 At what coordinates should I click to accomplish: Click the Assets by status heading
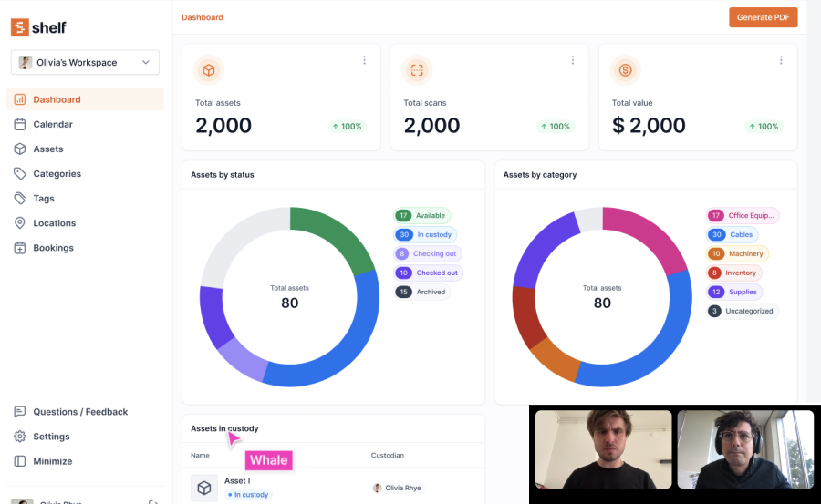(x=223, y=175)
